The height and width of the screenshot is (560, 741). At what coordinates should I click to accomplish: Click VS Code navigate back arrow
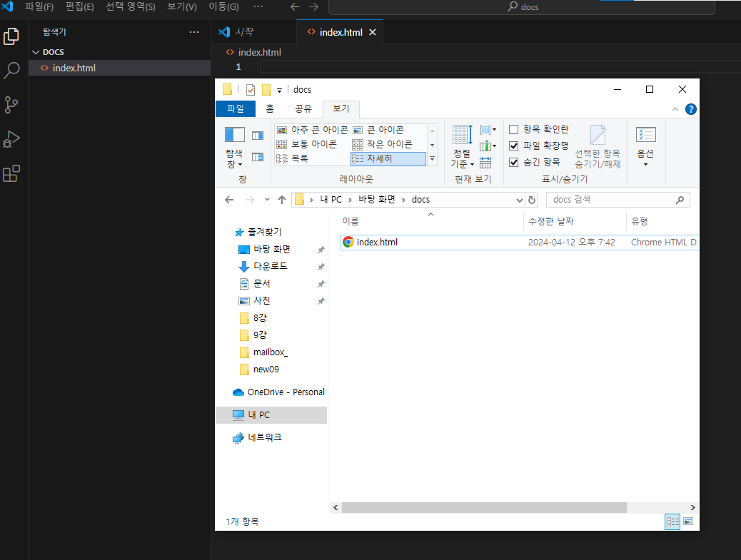295,6
